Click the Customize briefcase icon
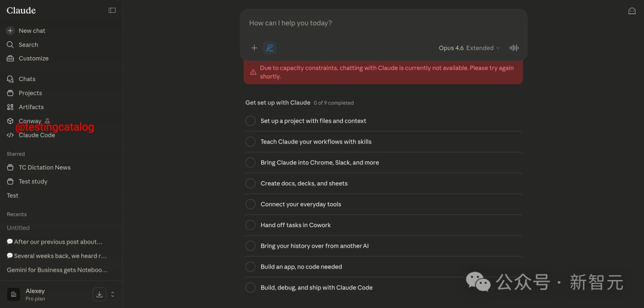Viewport: 644px width, 308px height. [10, 58]
